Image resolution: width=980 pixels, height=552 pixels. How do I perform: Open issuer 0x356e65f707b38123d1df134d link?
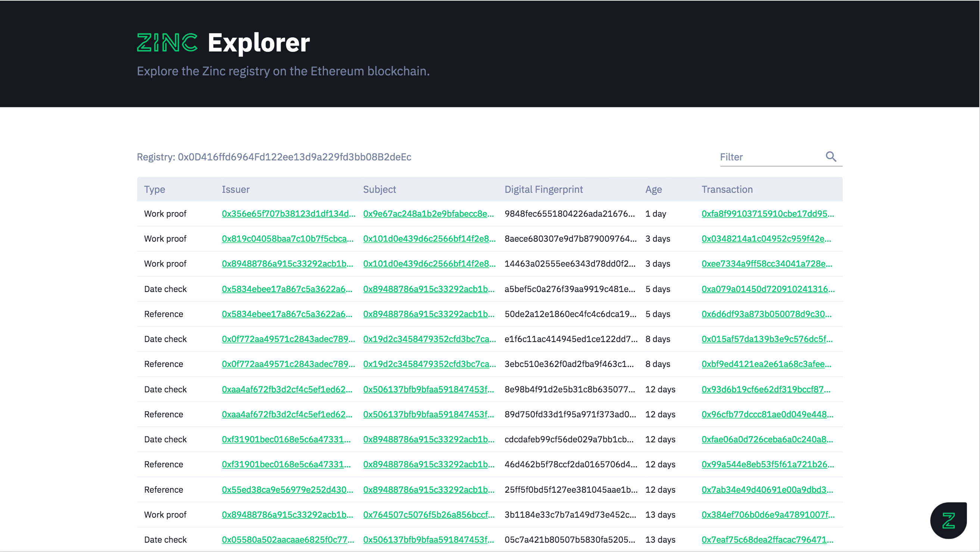click(x=288, y=214)
